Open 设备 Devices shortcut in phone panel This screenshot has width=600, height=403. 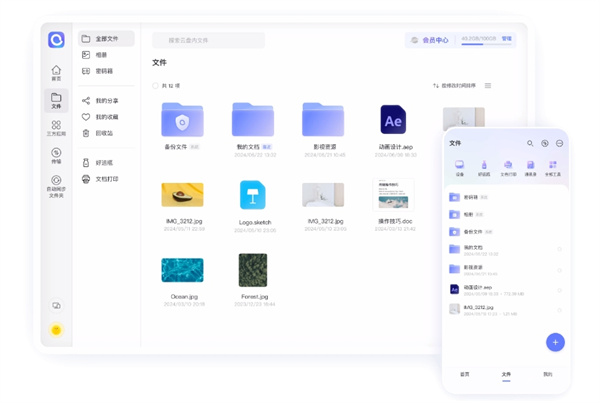(460, 168)
